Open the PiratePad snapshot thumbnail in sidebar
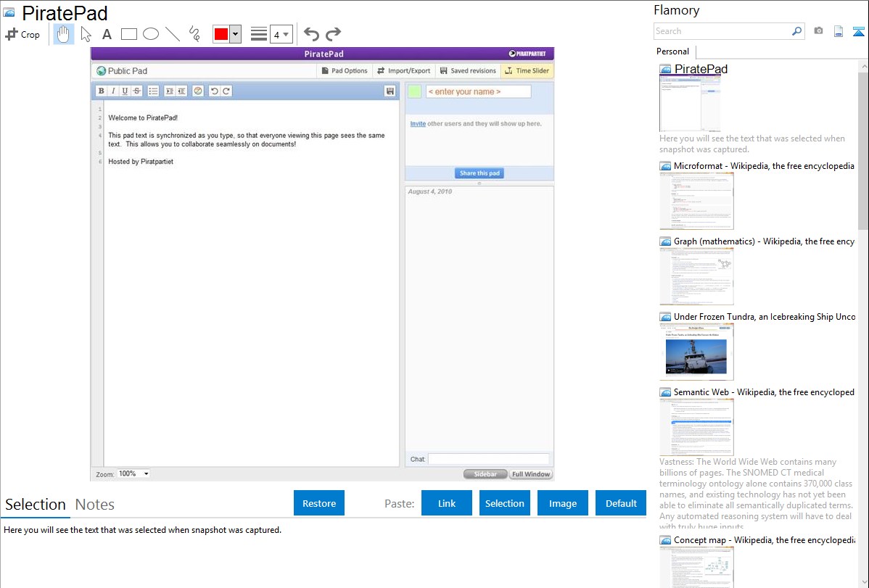The width and height of the screenshot is (869, 588). [x=690, y=103]
